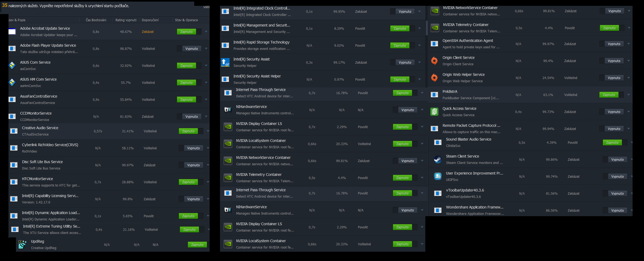The image size is (644, 261).
Task: Click the Doporučení column header
Action: pos(150,20)
